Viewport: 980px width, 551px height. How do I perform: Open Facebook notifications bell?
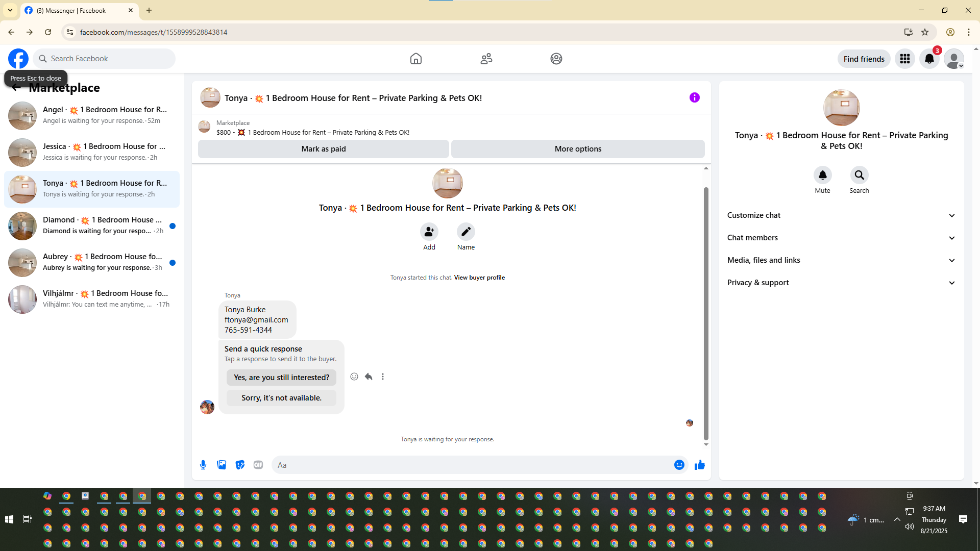coord(929,59)
